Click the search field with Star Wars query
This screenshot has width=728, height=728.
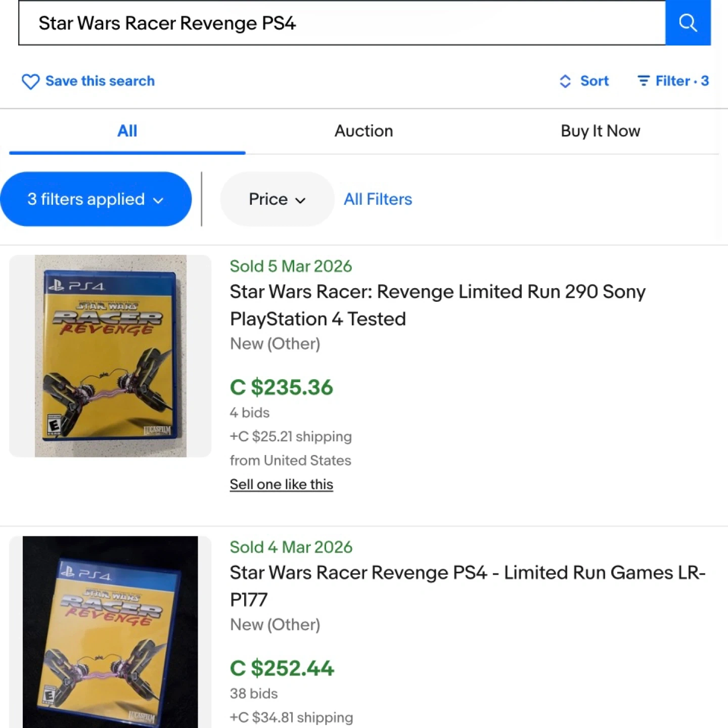pos(342,23)
